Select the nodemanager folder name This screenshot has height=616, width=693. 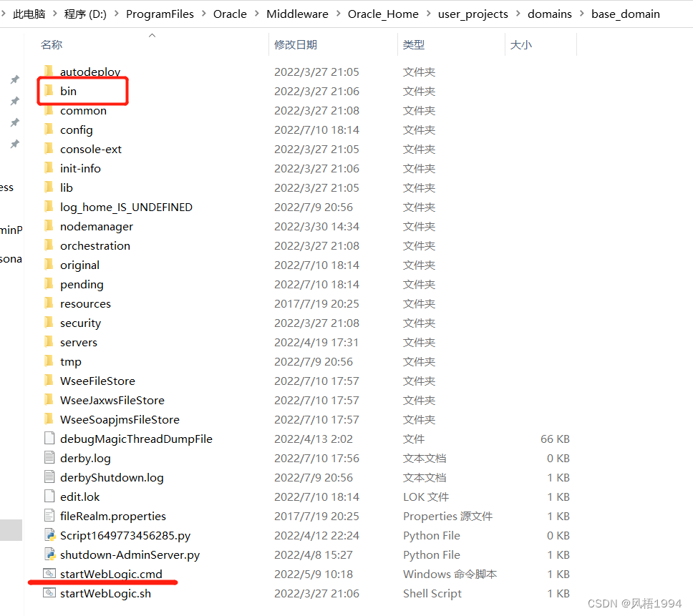tap(97, 227)
